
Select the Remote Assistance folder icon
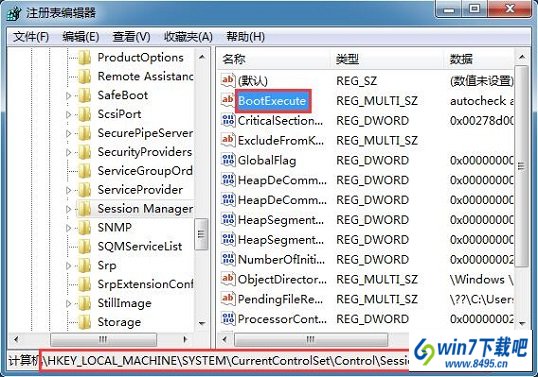click(x=84, y=76)
